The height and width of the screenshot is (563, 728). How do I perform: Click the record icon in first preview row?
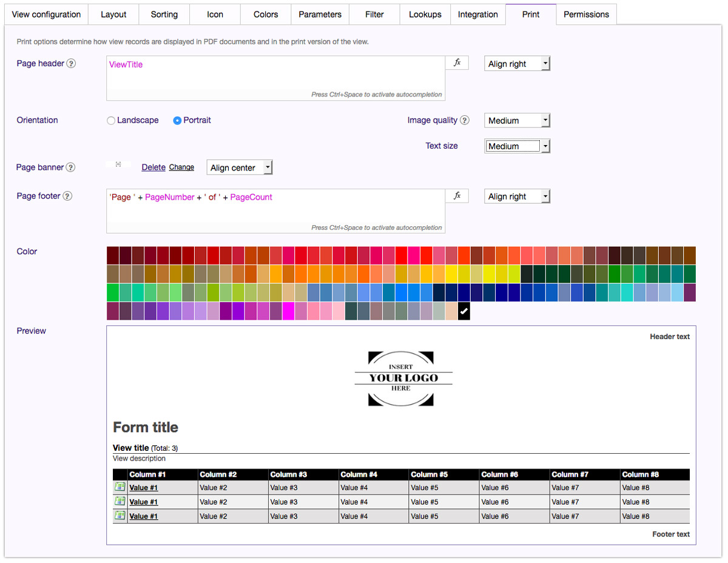click(120, 487)
